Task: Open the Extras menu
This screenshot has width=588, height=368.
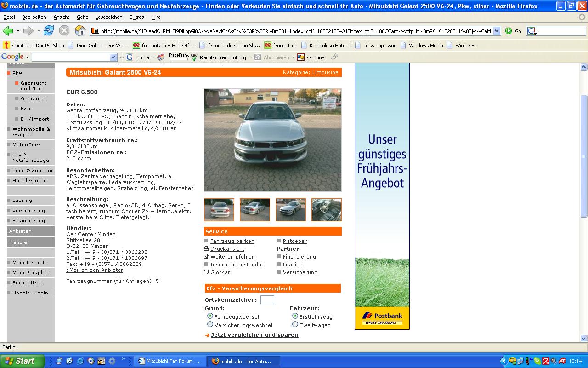Action: 136,17
